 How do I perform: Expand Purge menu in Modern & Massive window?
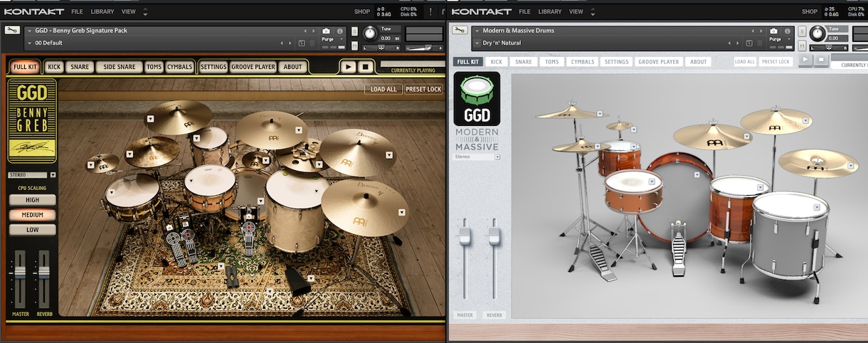click(789, 39)
